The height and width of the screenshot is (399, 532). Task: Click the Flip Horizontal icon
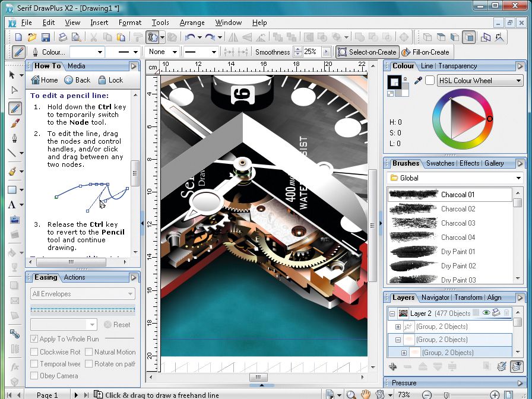[233, 37]
